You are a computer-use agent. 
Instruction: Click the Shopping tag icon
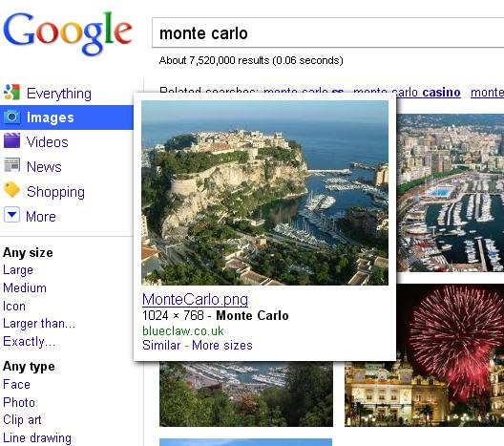click(11, 189)
